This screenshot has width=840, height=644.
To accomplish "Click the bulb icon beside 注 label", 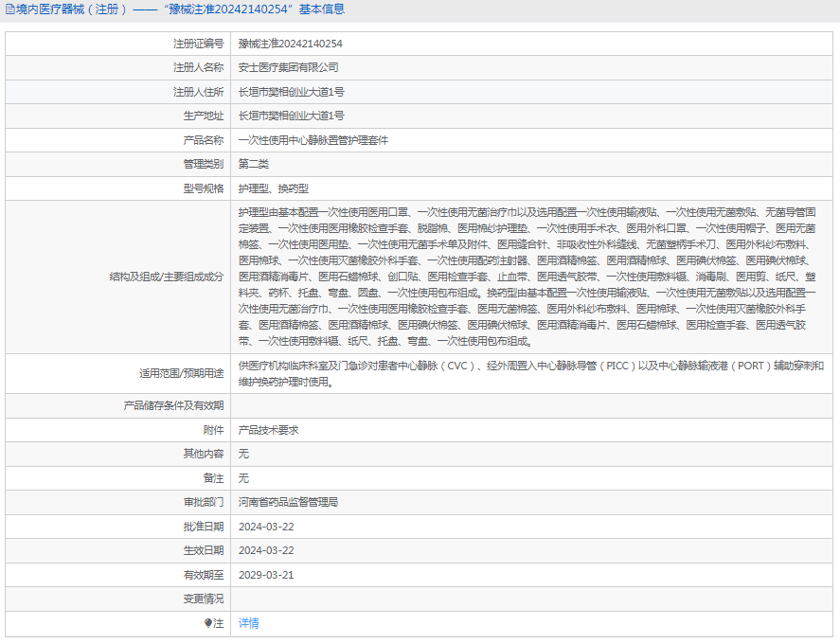I will [207, 623].
